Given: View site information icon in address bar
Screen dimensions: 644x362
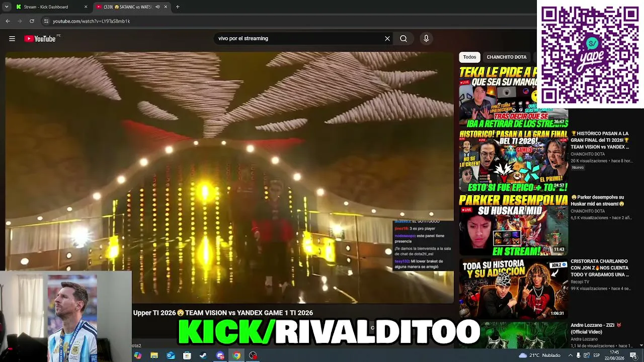Looking at the screenshot, I should click(x=46, y=21).
